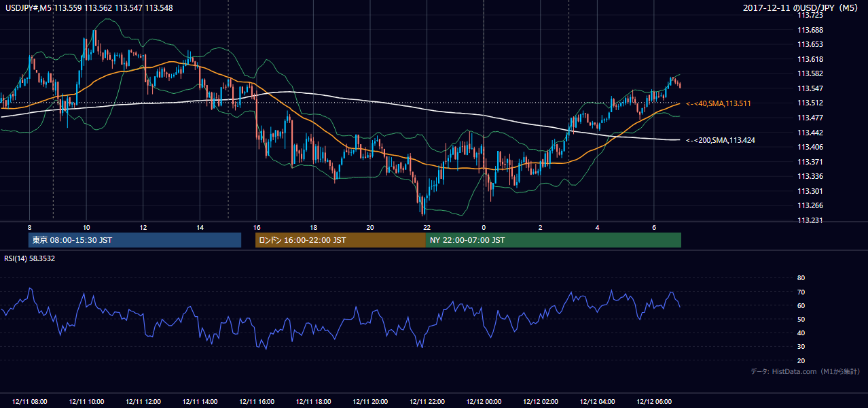Select the 200 SMA 113.424 label

point(721,140)
